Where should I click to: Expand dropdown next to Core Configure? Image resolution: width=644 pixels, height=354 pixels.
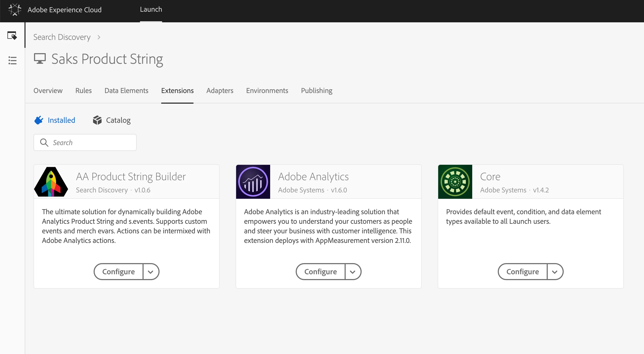[x=555, y=272]
